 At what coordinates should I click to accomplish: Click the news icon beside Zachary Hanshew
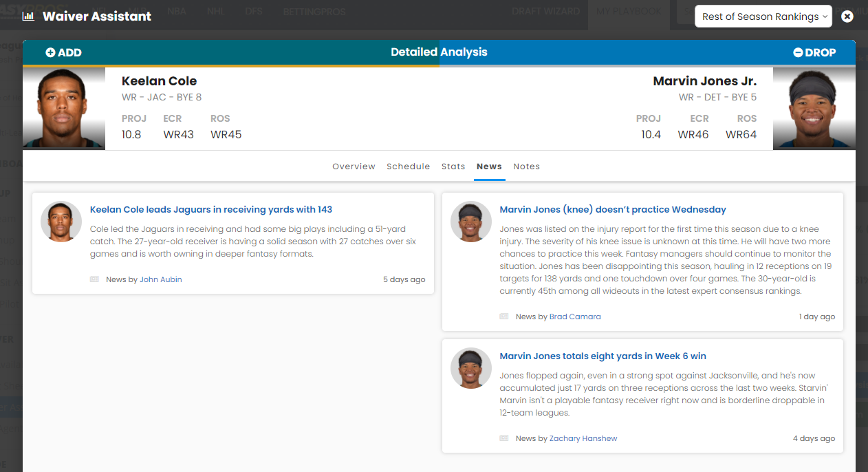pos(504,438)
